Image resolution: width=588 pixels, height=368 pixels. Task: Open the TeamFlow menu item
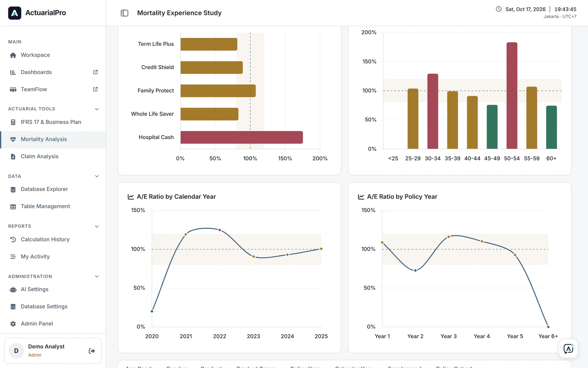click(x=53, y=89)
